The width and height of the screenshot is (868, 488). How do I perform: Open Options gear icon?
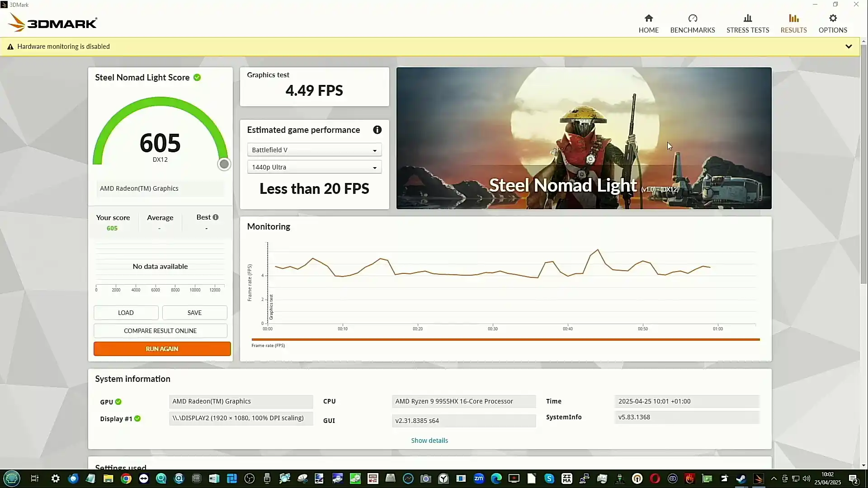(832, 18)
